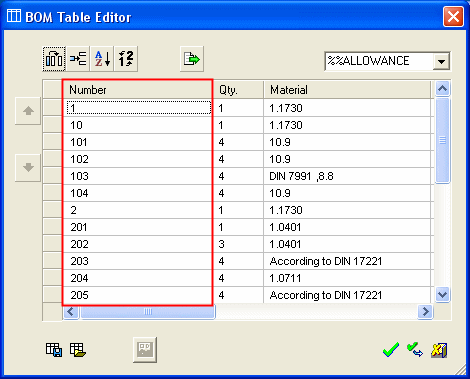The height and width of the screenshot is (379, 470).
Task: Click horizontal scrollbar left arrow
Action: (71, 312)
